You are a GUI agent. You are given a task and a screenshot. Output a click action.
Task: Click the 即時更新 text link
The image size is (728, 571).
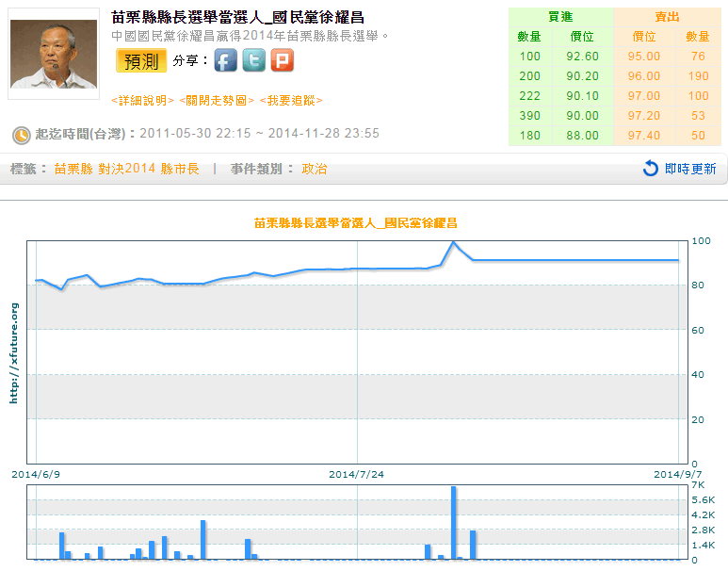tap(690, 169)
